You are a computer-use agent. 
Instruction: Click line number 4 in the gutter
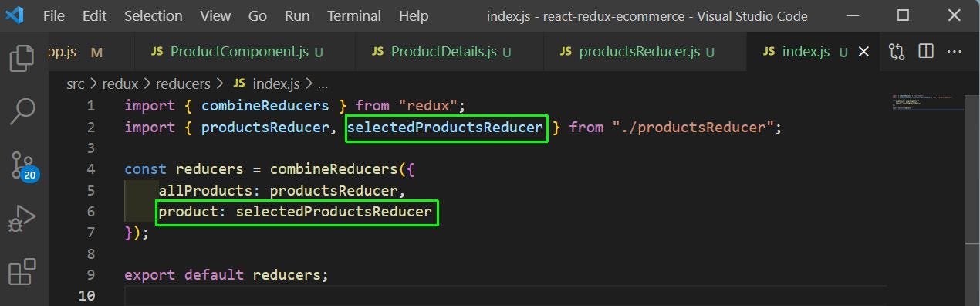(x=91, y=169)
